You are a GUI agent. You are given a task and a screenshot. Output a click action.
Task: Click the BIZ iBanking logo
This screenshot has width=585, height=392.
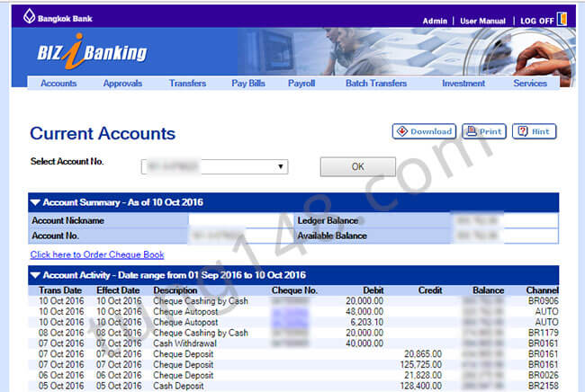(88, 54)
